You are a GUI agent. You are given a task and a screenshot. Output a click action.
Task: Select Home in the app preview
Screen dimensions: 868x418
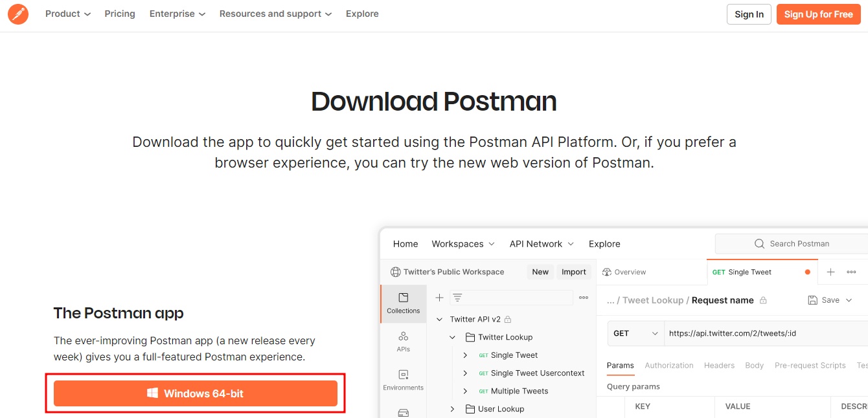pos(405,244)
